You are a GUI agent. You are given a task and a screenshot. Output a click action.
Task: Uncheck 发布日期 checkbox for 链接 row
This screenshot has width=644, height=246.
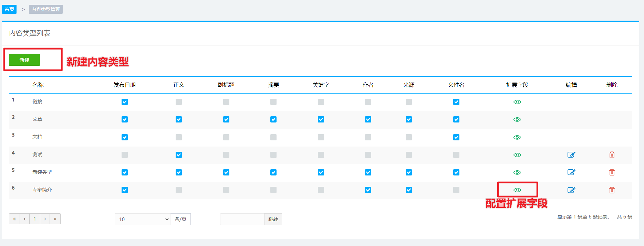click(x=125, y=102)
